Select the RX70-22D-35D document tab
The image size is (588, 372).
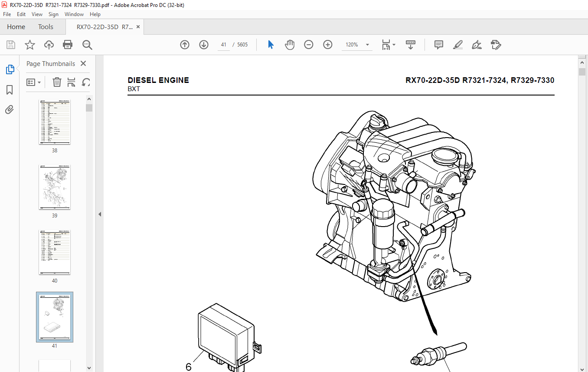pos(105,27)
